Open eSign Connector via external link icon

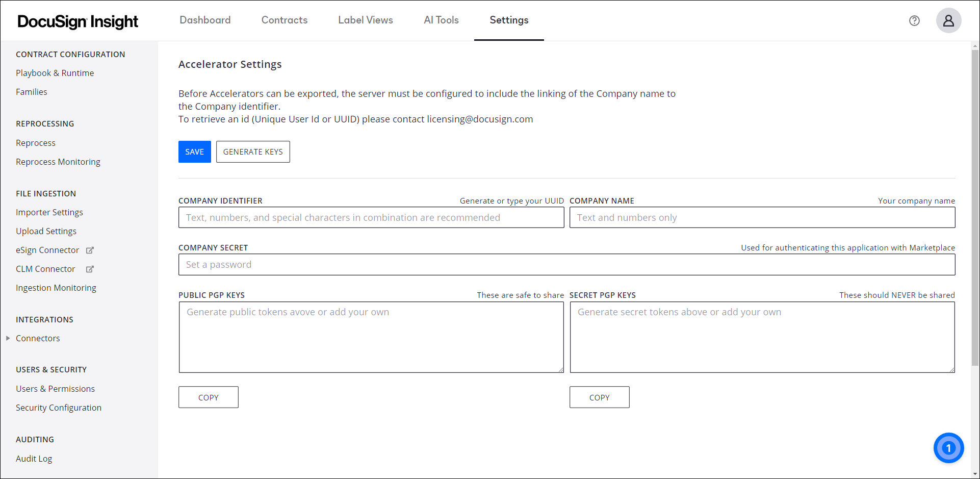point(90,250)
